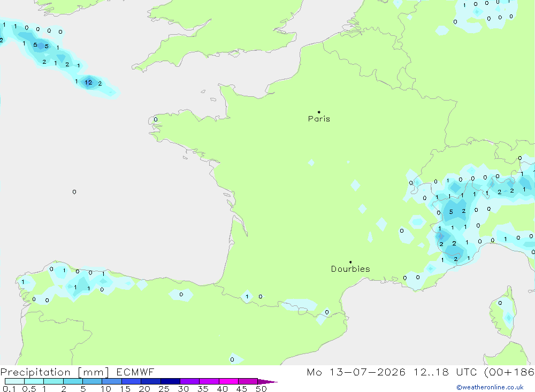Viewport: 535px width, 392px height.
Task: Click the legend arrow beyond 50 mm
Action: point(267,381)
